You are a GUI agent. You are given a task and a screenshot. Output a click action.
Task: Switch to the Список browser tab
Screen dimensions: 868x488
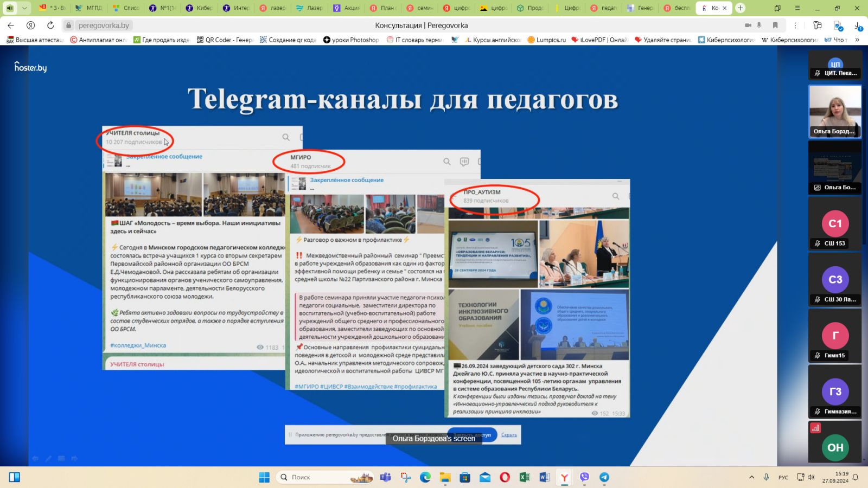coord(126,8)
